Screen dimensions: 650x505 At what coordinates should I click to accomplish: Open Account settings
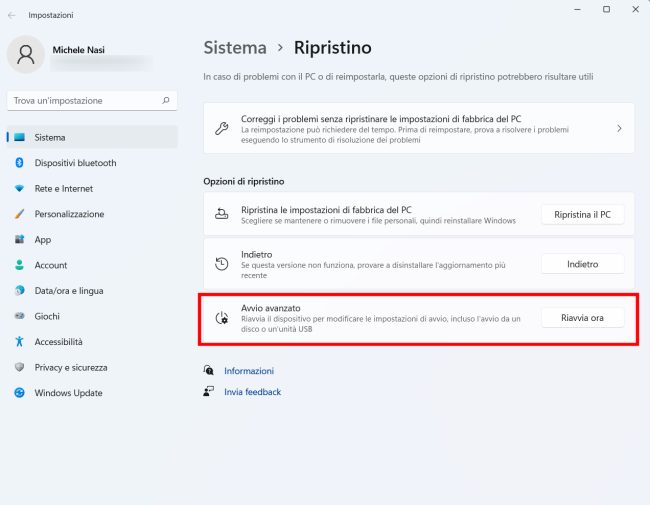92,265
